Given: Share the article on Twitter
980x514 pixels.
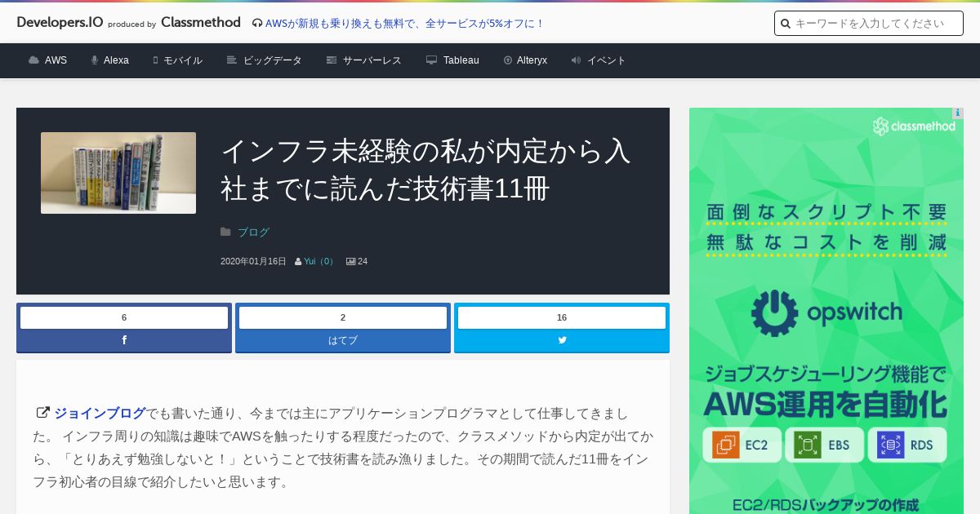Looking at the screenshot, I should point(562,340).
